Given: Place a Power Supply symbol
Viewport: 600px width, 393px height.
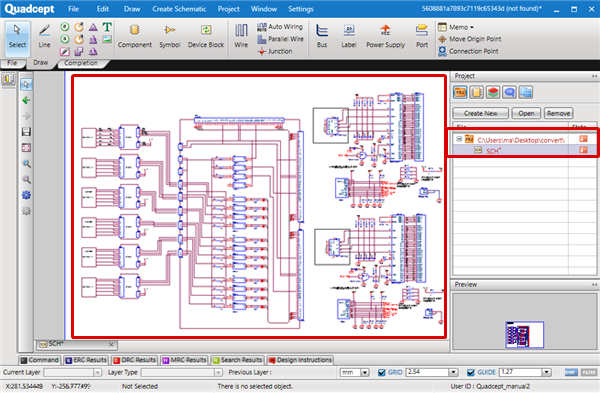Looking at the screenshot, I should tap(385, 36).
